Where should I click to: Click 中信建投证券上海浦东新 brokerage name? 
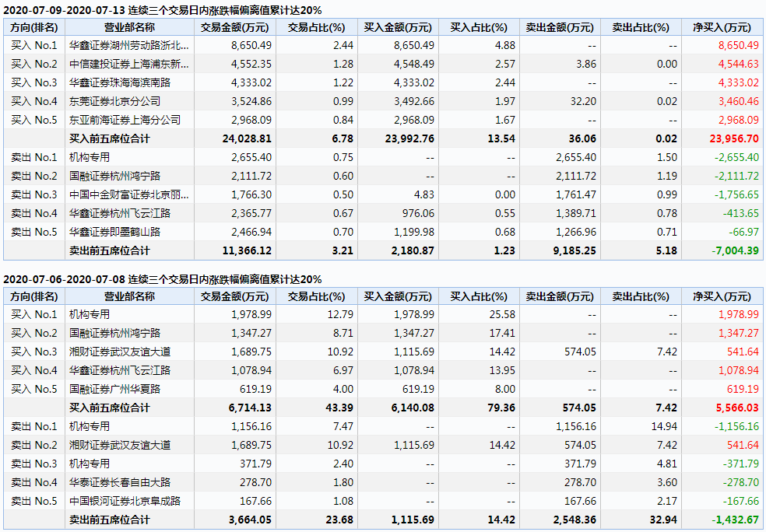tap(128, 64)
